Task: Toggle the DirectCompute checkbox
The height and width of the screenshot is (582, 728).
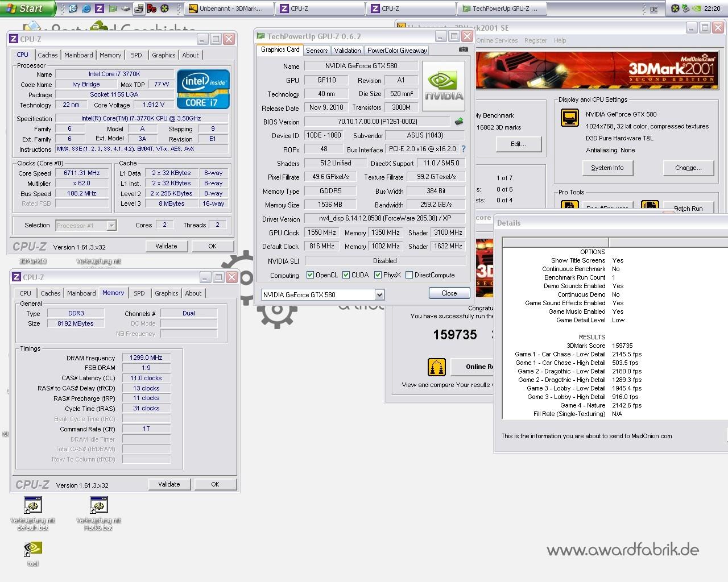Action: pos(409,275)
